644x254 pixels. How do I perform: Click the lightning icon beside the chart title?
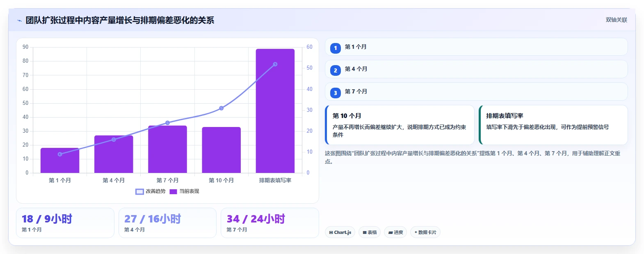click(19, 20)
